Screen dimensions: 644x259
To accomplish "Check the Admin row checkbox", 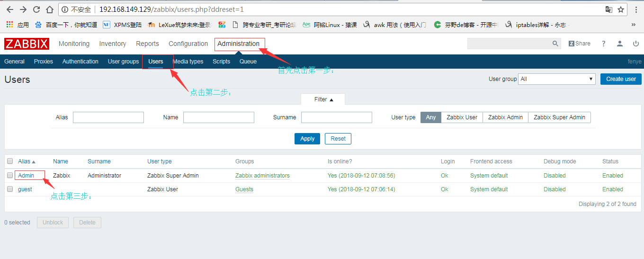I will (10, 175).
